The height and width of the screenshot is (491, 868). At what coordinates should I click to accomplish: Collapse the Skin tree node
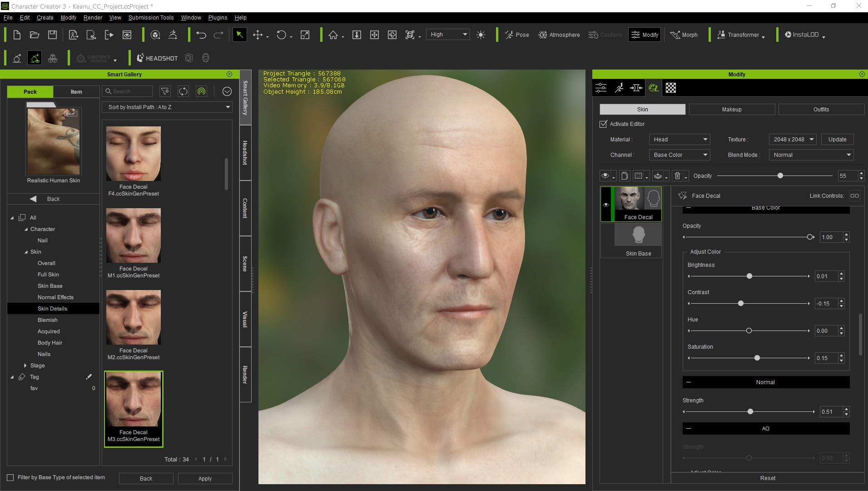point(26,252)
